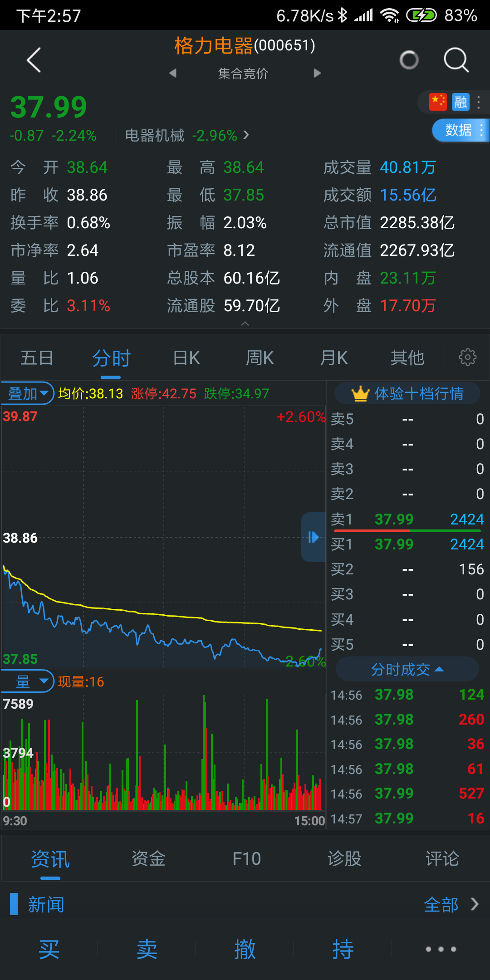Open the 叠加 overlay dropdown

(x=28, y=393)
